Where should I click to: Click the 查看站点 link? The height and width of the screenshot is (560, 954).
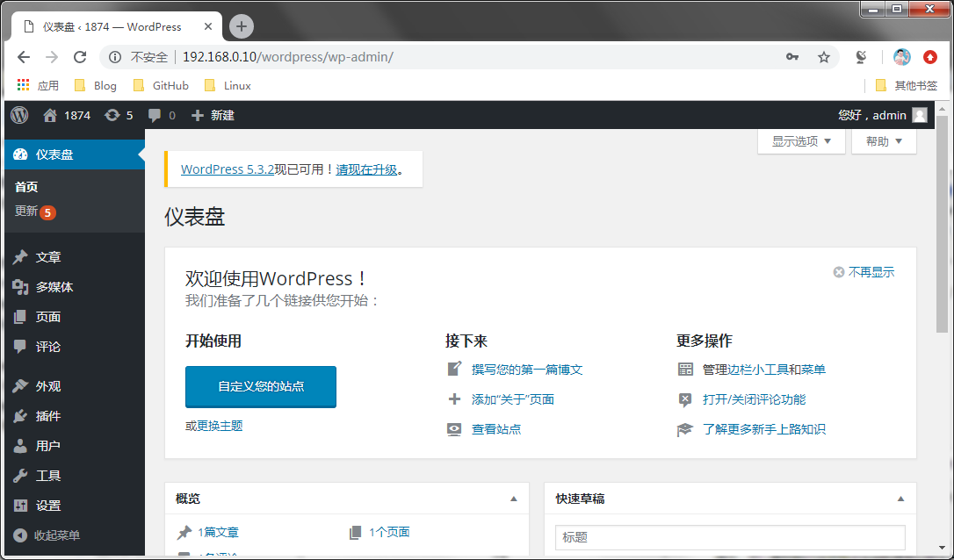(496, 428)
